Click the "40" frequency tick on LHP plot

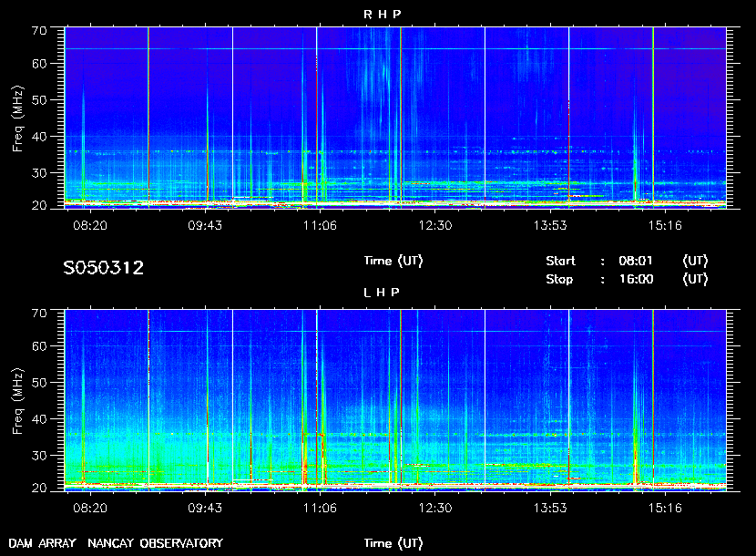39,419
